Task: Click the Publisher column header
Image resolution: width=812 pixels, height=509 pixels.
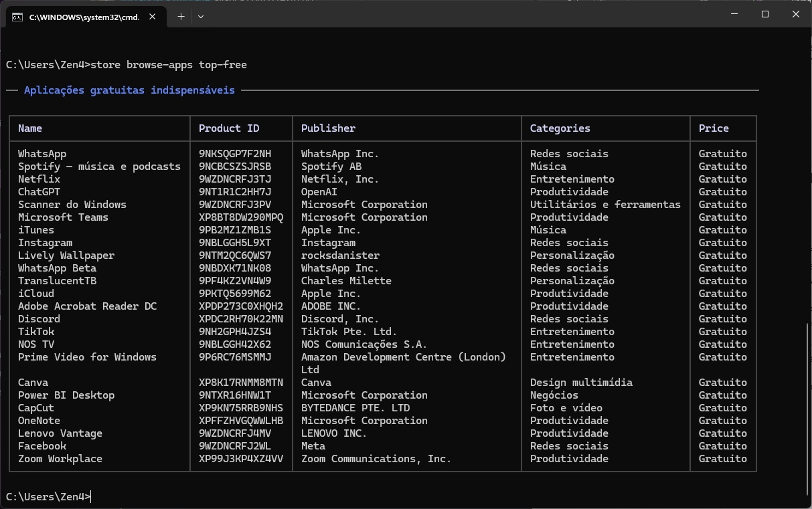Action: click(x=328, y=128)
